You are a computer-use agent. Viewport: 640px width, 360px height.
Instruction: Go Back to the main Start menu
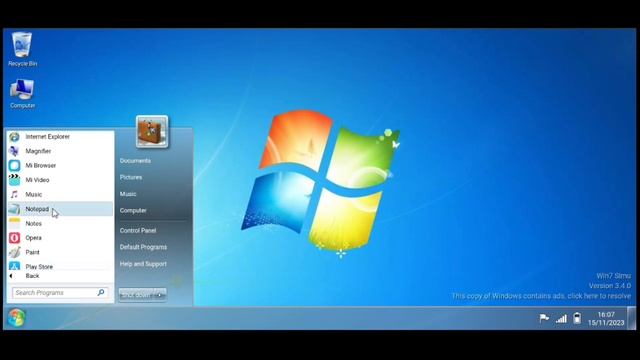(60, 276)
